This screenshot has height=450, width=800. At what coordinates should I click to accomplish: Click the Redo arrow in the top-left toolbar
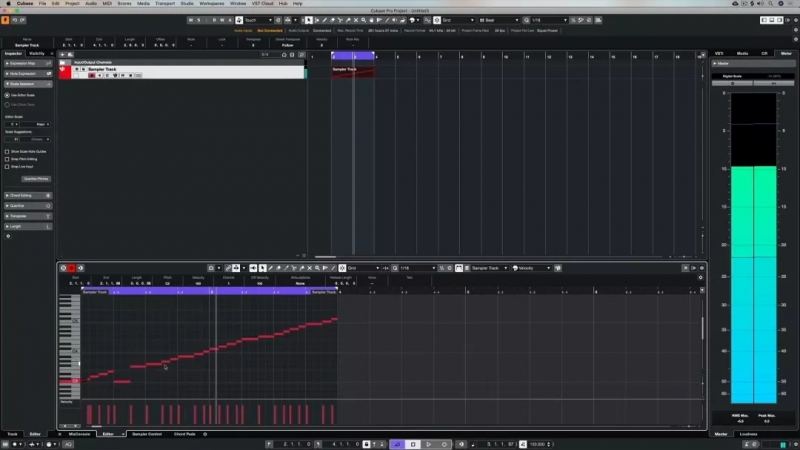point(22,20)
